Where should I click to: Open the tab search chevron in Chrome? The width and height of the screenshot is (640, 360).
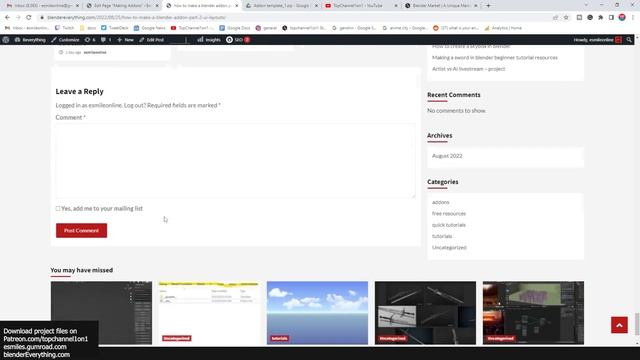pos(586,5)
